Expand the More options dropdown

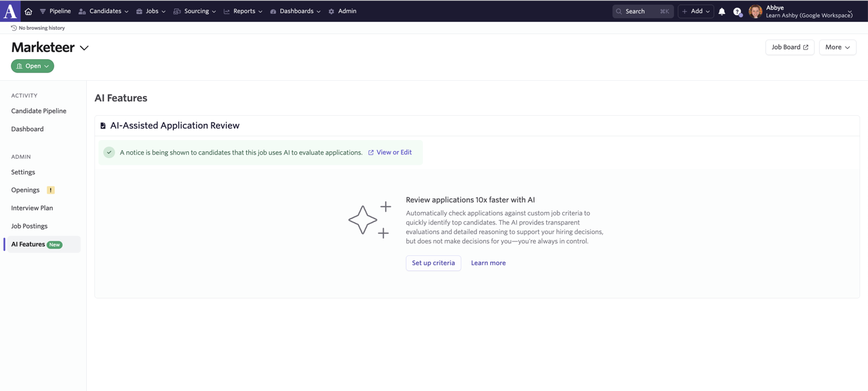[x=837, y=47]
